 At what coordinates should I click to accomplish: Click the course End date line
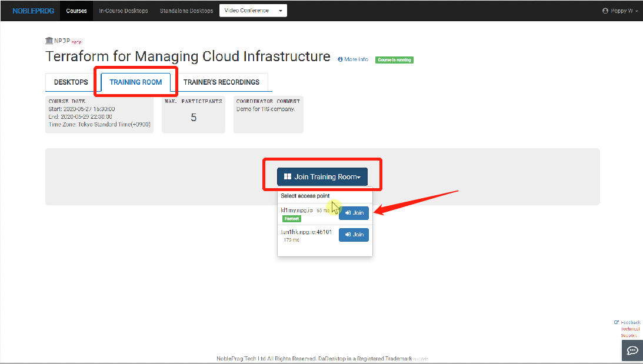81,117
